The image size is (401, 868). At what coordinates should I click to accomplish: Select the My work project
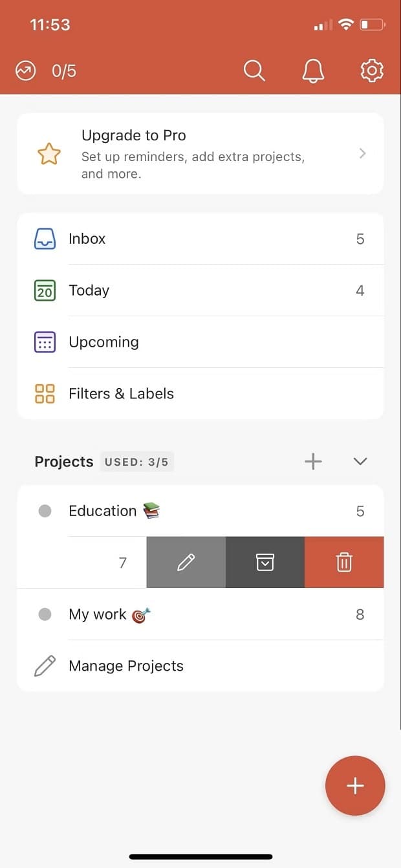pyautogui.click(x=98, y=614)
